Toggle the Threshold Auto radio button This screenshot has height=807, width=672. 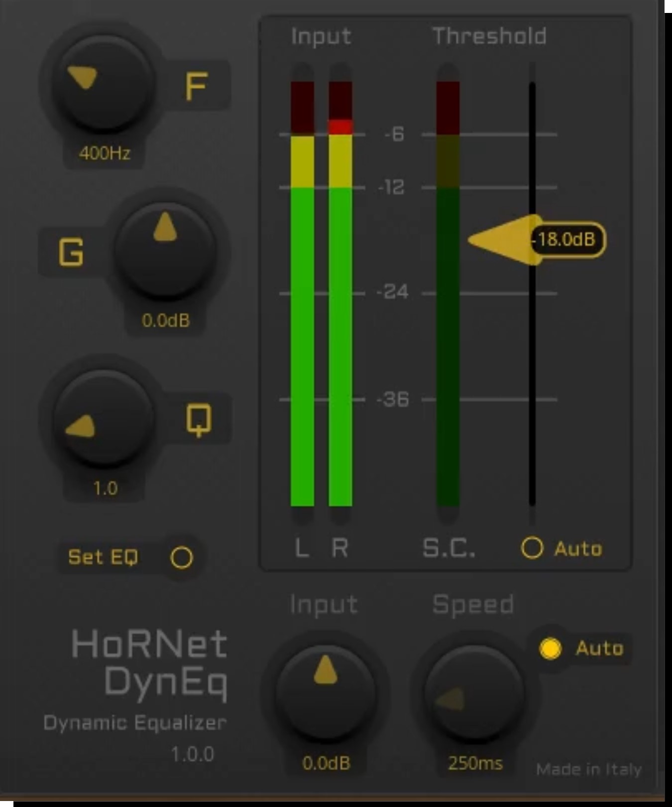(532, 548)
